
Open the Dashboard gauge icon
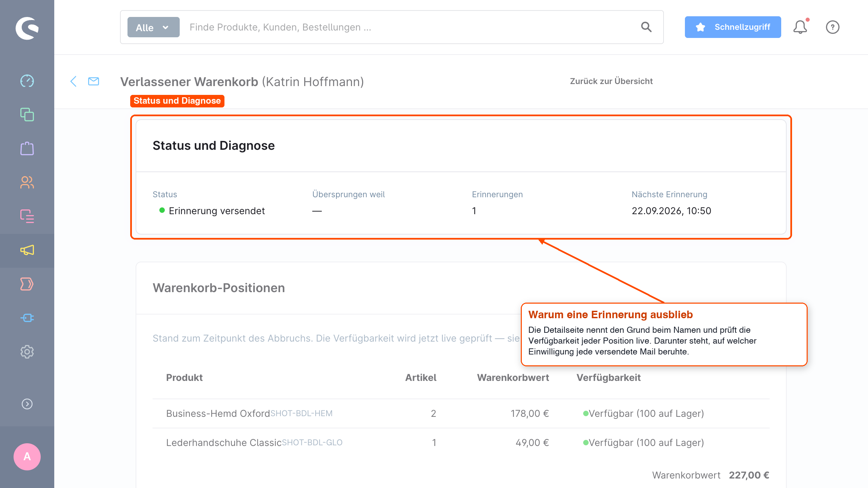pyautogui.click(x=27, y=81)
